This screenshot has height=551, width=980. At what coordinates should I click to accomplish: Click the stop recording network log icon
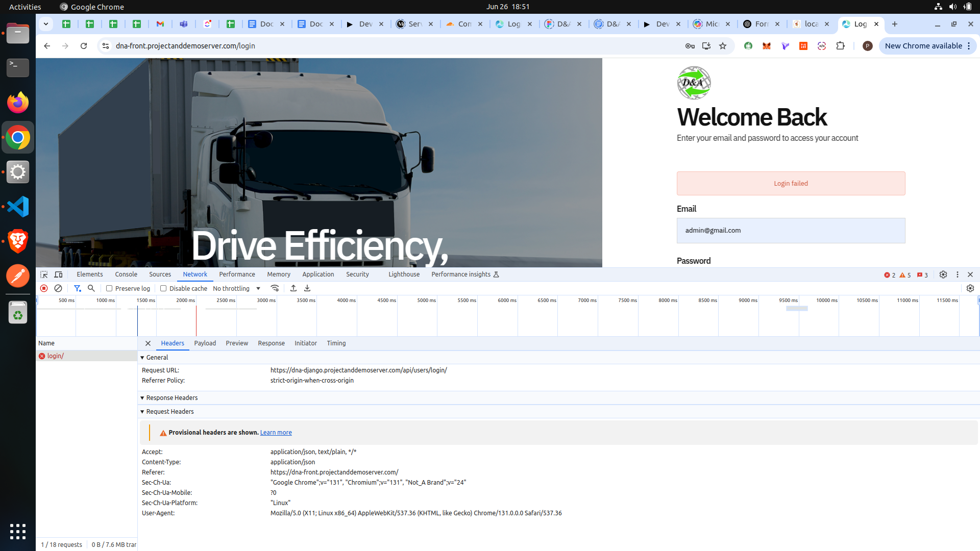point(44,288)
